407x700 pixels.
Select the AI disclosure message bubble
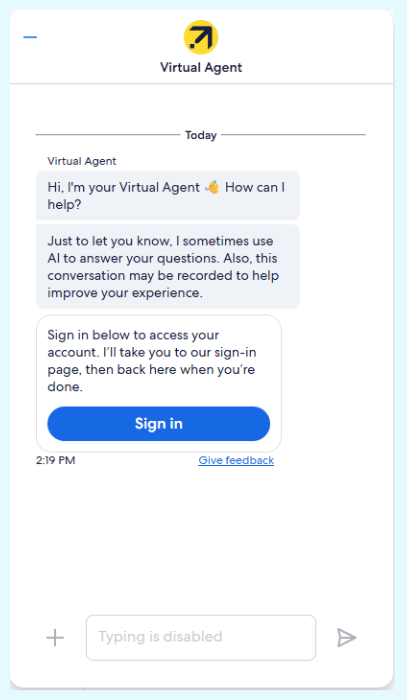coord(168,267)
